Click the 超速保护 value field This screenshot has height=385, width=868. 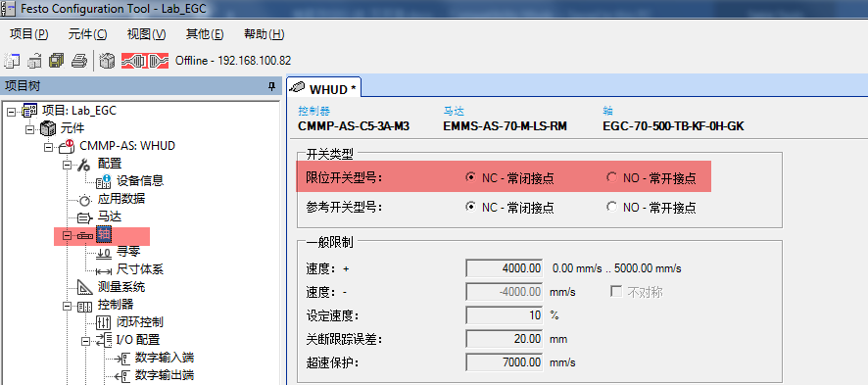point(505,362)
